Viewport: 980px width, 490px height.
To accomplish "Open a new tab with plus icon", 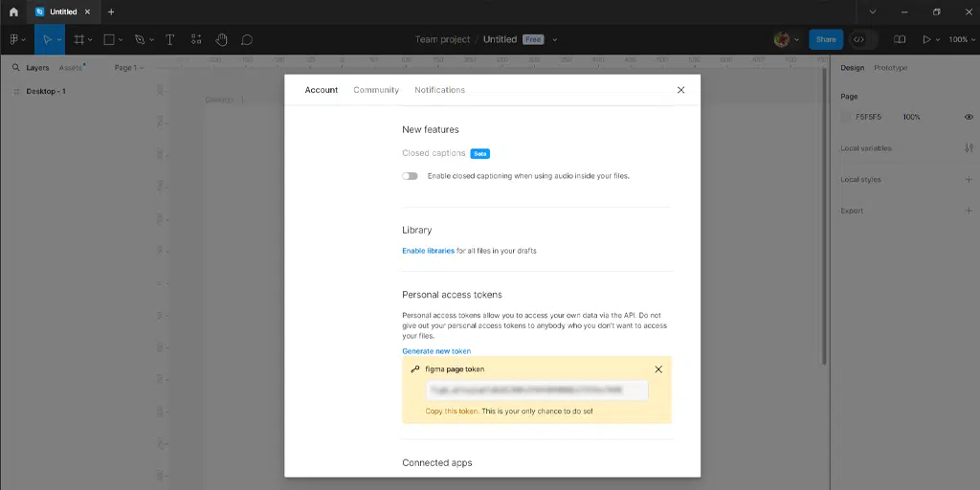I will pyautogui.click(x=111, y=11).
